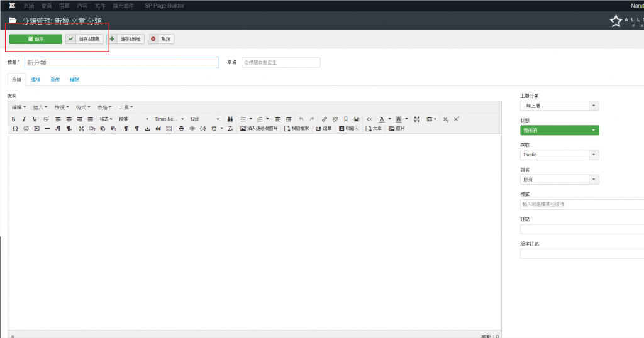
Task: Click the green 儲存 save button
Action: [36, 39]
